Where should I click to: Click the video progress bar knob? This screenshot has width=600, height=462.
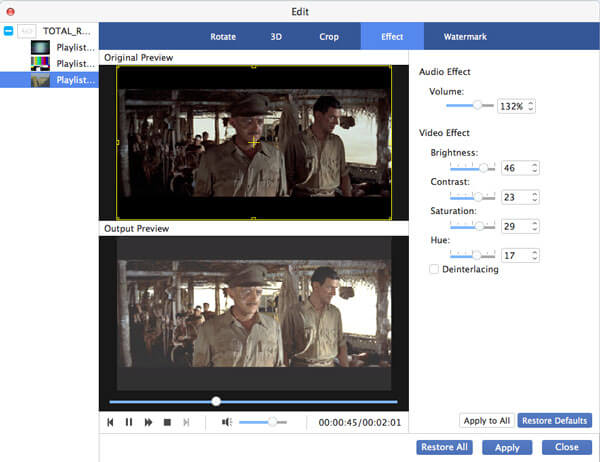[216, 401]
